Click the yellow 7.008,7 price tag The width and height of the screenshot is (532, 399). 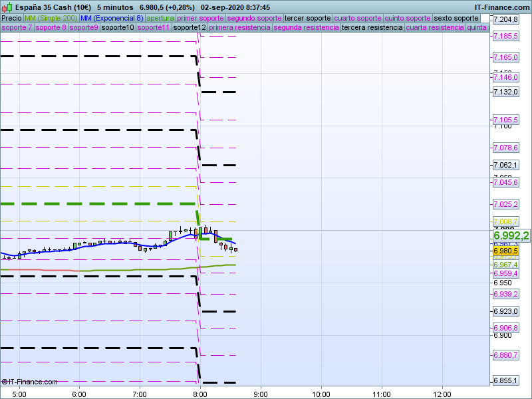pyautogui.click(x=505, y=221)
